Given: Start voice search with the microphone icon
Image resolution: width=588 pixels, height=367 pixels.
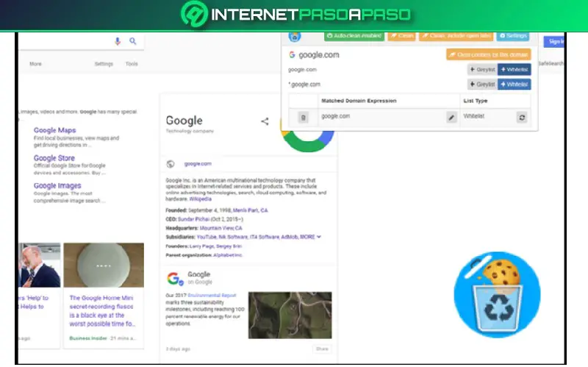Looking at the screenshot, I should pos(118,41).
